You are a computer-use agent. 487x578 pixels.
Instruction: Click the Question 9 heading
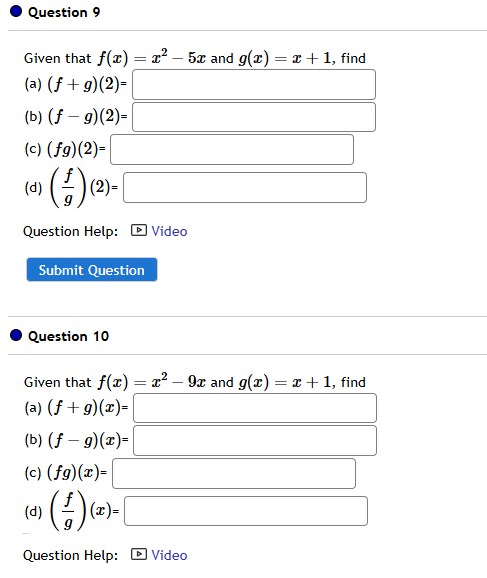click(x=64, y=13)
